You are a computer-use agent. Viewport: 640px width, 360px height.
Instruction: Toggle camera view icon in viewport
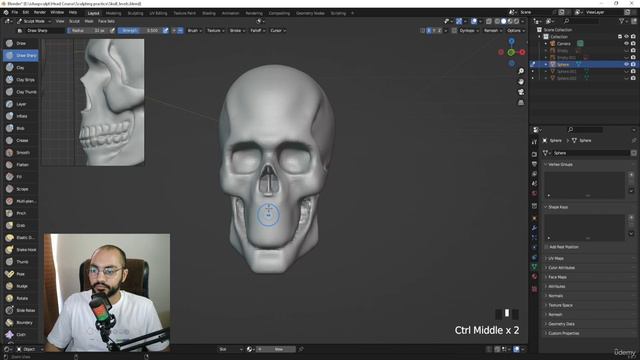521,92
